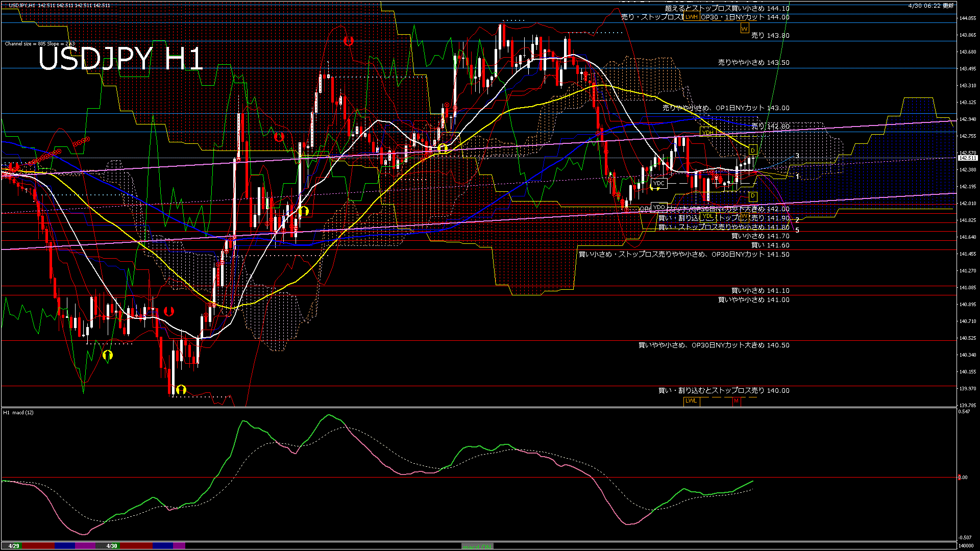Click the current price tag 142.511
980x551 pixels.
967,158
